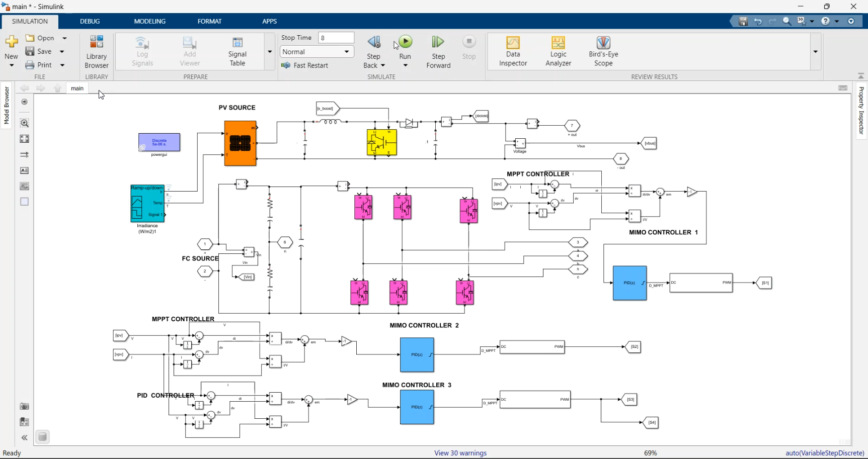Click auto(VariableStepDiscrete) solver link
Image resolution: width=868 pixels, height=459 pixels.
(x=825, y=453)
